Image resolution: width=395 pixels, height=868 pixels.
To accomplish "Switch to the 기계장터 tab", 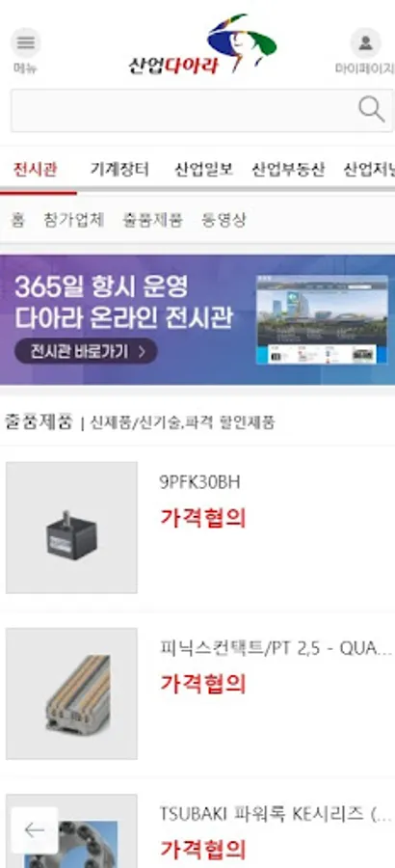I will (120, 170).
